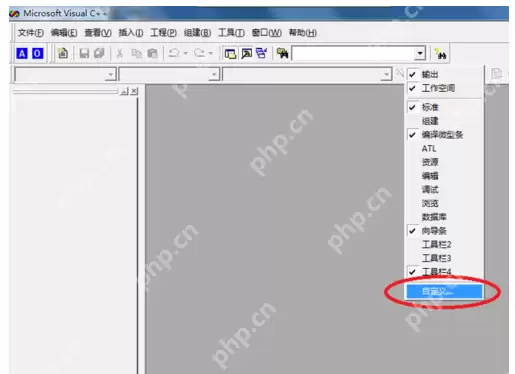This screenshot has height=374, width=515.
Task: Click the Copy toolbar icon
Action: point(136,53)
